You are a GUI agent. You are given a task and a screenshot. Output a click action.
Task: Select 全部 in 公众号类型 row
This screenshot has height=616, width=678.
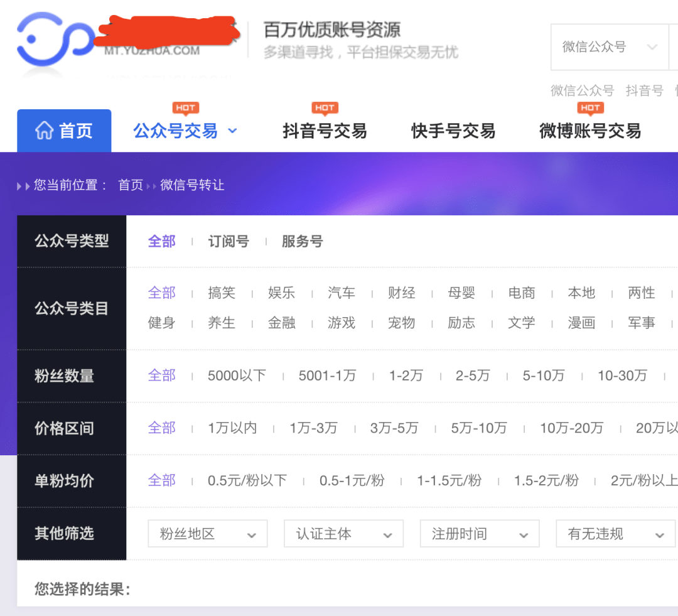(162, 241)
